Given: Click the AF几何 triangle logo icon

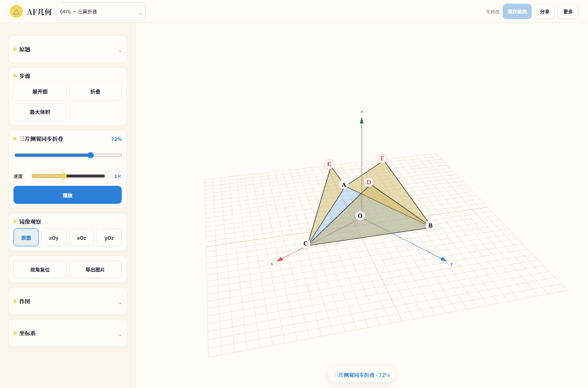Looking at the screenshot, I should point(16,11).
